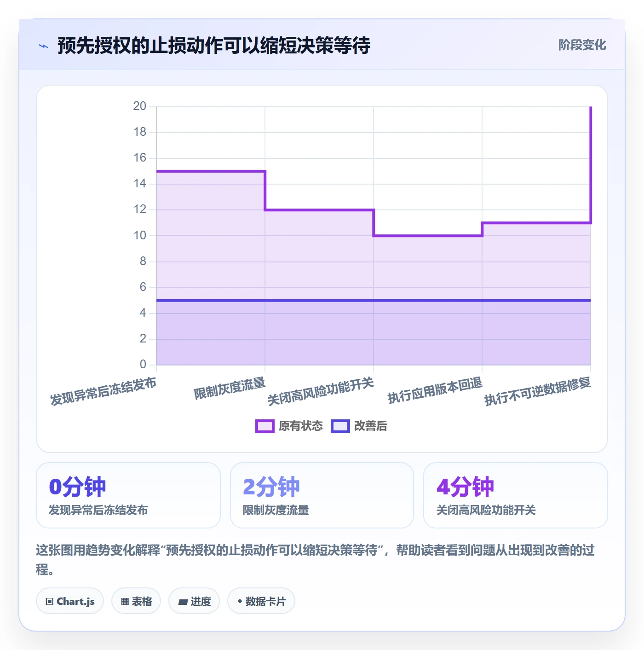Toggle the 原有状态 legend swatch
Screen dimensions: 644x650
[x=265, y=426]
